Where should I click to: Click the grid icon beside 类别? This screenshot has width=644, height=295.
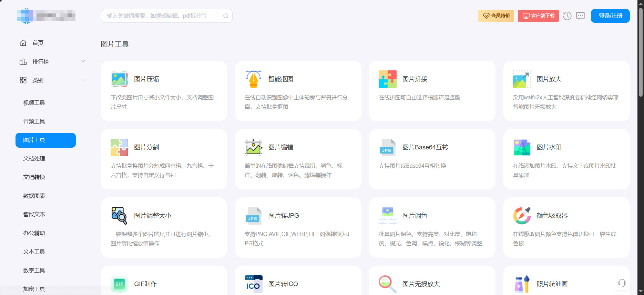click(x=23, y=80)
